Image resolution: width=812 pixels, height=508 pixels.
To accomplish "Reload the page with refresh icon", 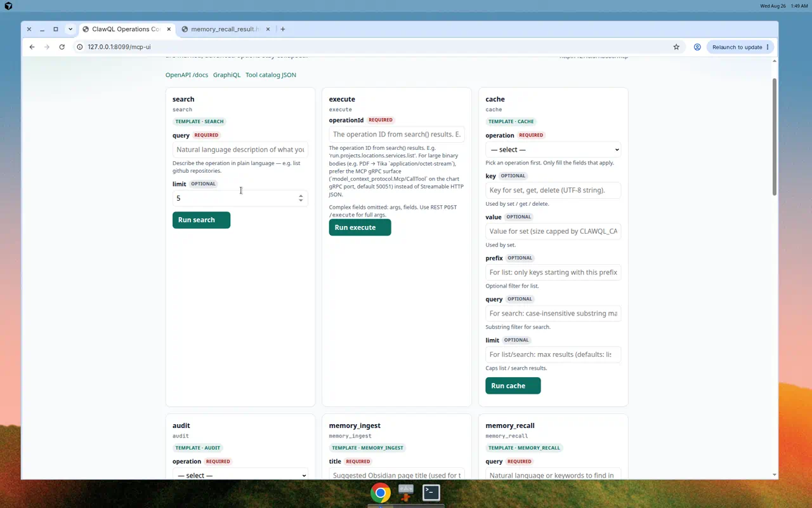I will [x=62, y=47].
